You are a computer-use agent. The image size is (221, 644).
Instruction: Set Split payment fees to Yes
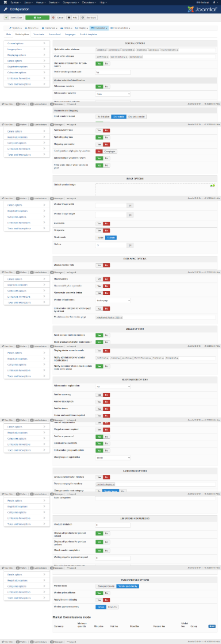tap(99, 130)
